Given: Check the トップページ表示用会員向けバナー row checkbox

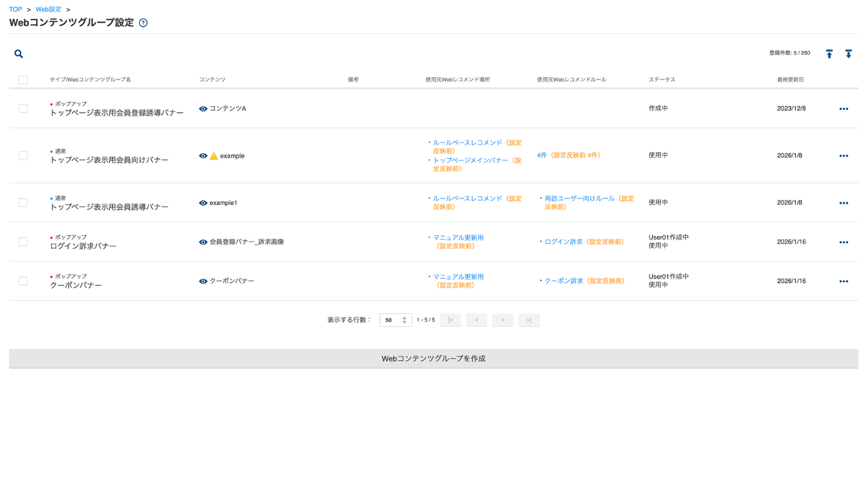Looking at the screenshot, I should point(23,155).
